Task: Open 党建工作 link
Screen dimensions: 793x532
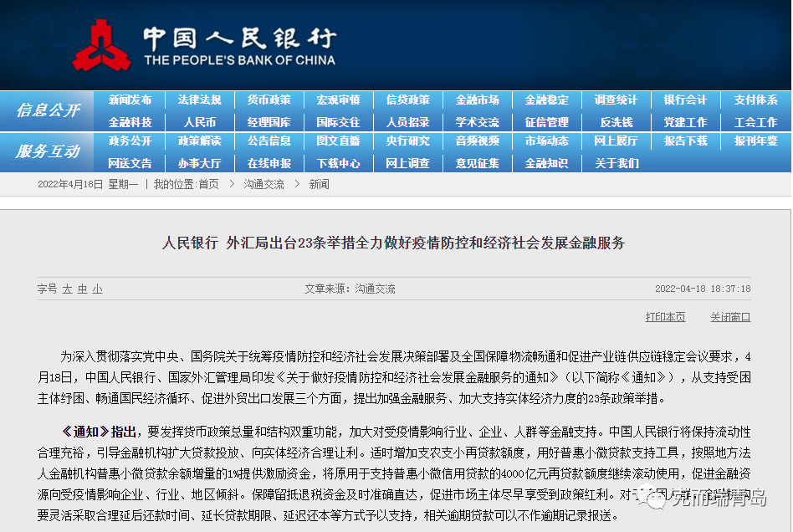Action: (x=685, y=122)
